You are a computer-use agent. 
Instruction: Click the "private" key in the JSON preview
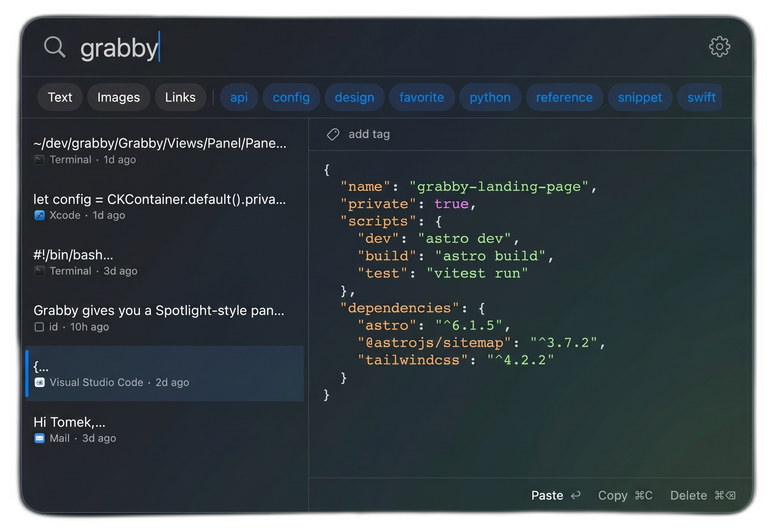click(378, 204)
